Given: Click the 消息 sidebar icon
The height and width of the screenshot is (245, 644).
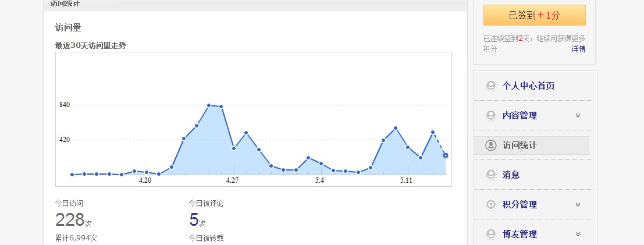Looking at the screenshot, I should click(490, 175).
